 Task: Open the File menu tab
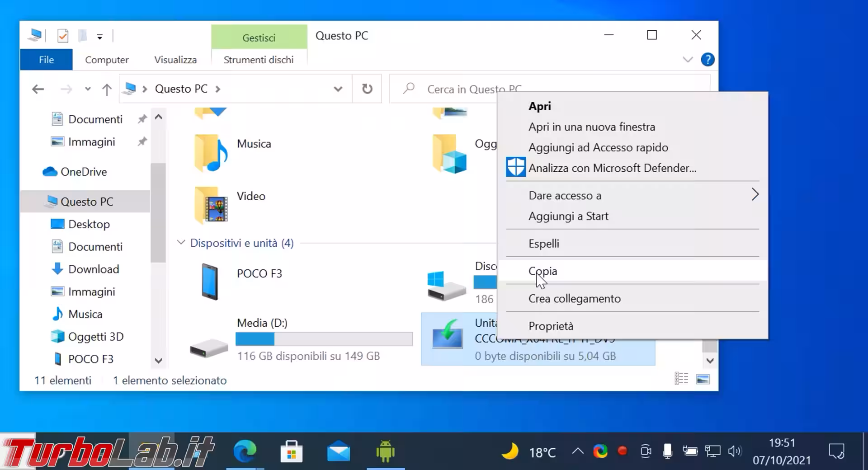(x=46, y=60)
